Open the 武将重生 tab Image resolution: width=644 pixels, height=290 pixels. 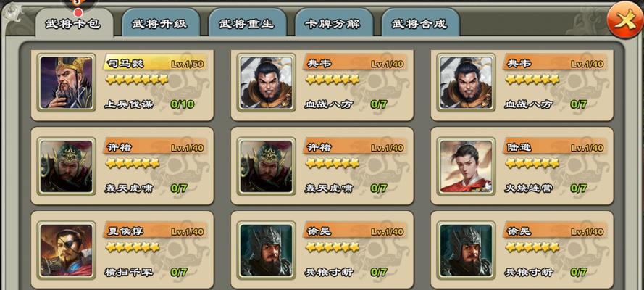pyautogui.click(x=247, y=23)
